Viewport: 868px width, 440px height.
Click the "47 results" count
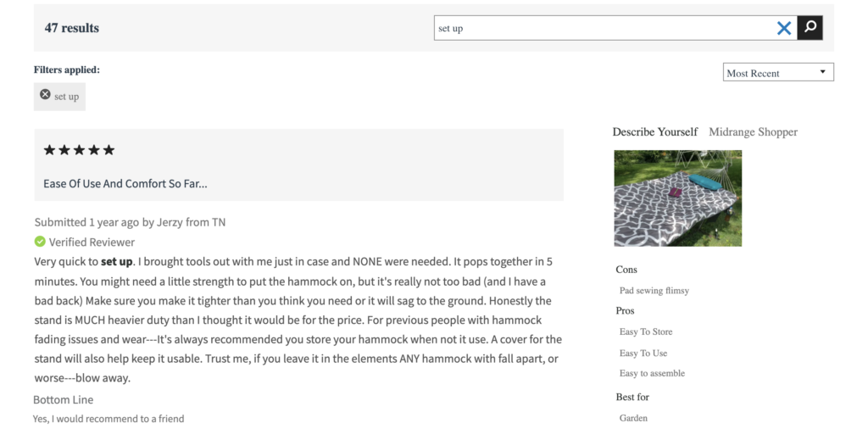tap(72, 28)
